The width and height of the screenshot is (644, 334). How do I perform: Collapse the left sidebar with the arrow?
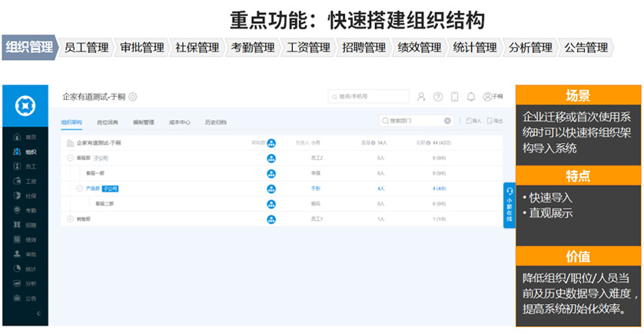click(x=39, y=313)
